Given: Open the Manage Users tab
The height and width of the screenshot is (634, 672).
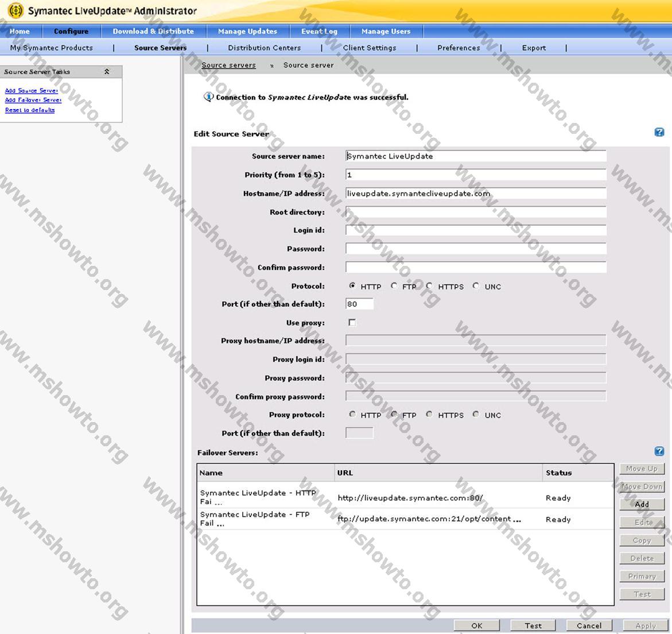Looking at the screenshot, I should [386, 32].
